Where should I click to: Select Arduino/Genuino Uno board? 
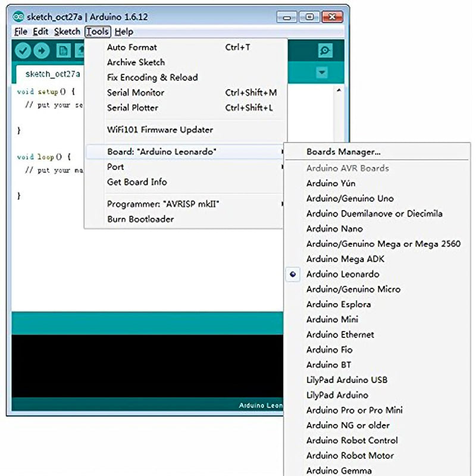pyautogui.click(x=350, y=198)
